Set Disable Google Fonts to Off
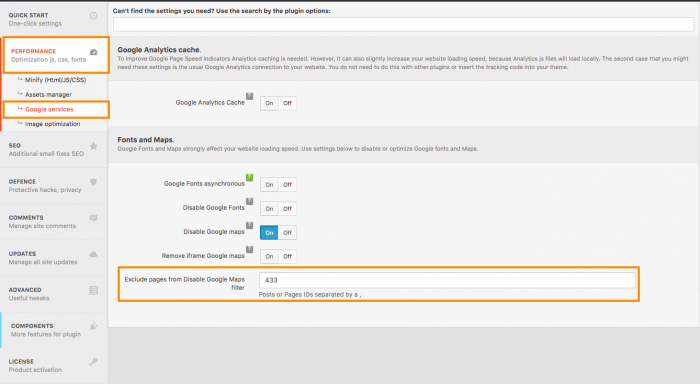The height and width of the screenshot is (384, 700). [287, 209]
